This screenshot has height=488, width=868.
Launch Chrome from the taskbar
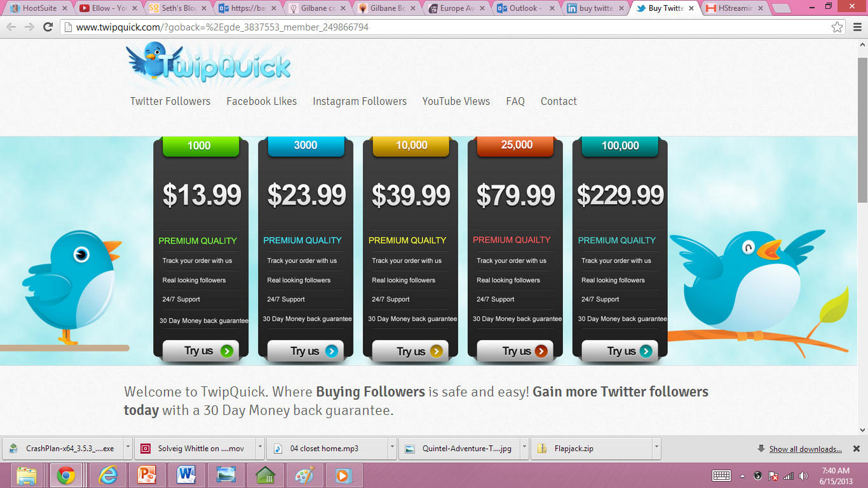(66, 475)
